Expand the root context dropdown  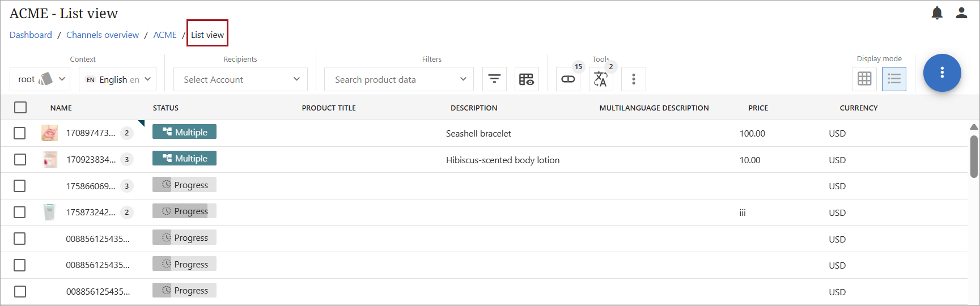coord(40,79)
